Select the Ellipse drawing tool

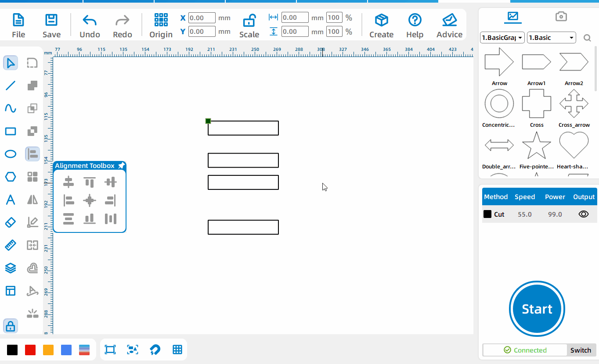(11, 154)
